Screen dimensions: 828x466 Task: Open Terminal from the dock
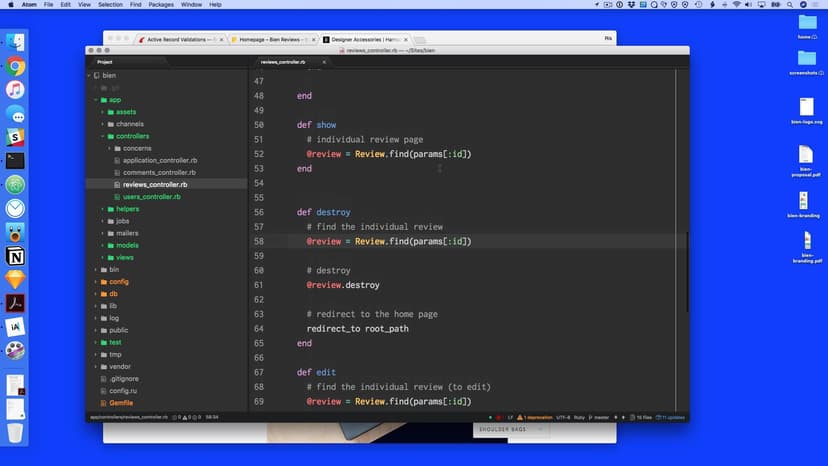(x=15, y=160)
